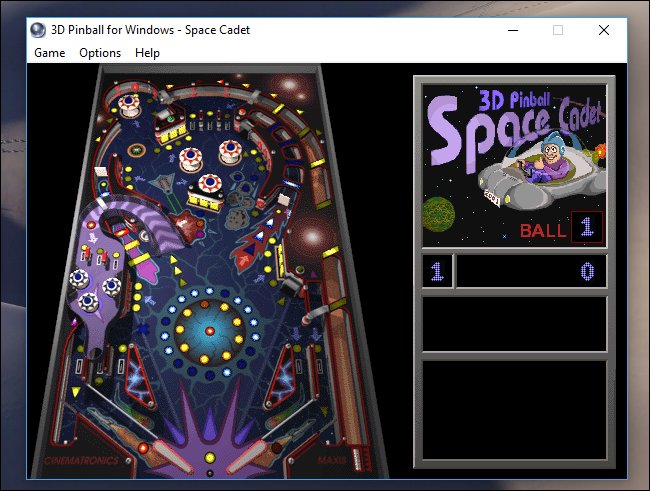Click the disabled maximize button
The image size is (650, 491).
pos(558,30)
